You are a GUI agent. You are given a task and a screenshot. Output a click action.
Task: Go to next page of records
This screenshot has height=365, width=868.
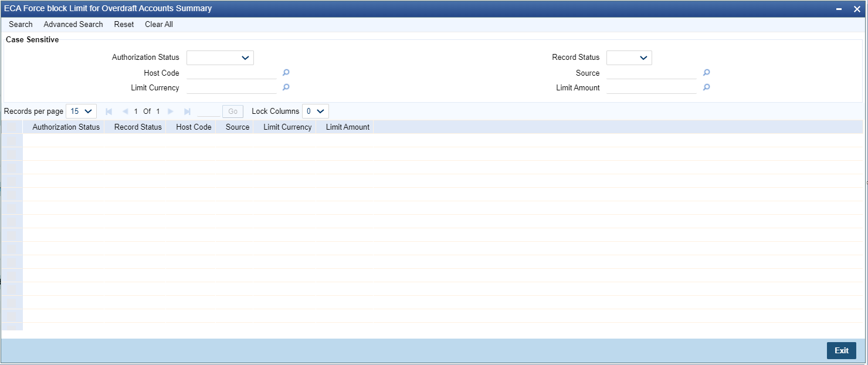171,111
